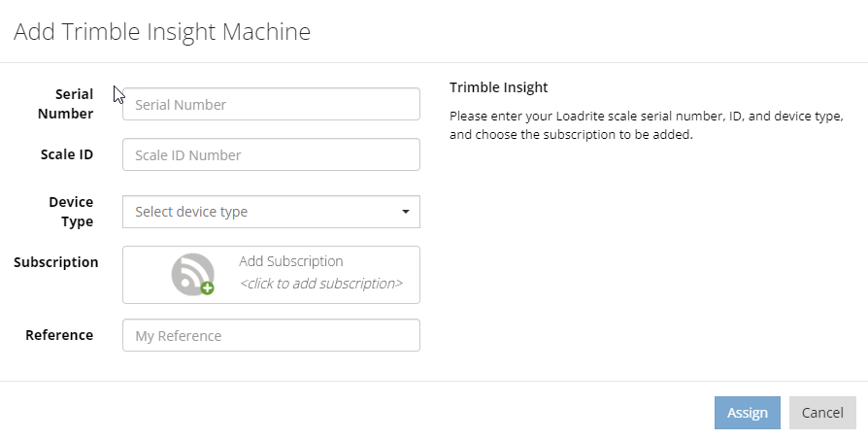Click the 'Add Subscription' text
The image size is (868, 439).
click(x=291, y=261)
